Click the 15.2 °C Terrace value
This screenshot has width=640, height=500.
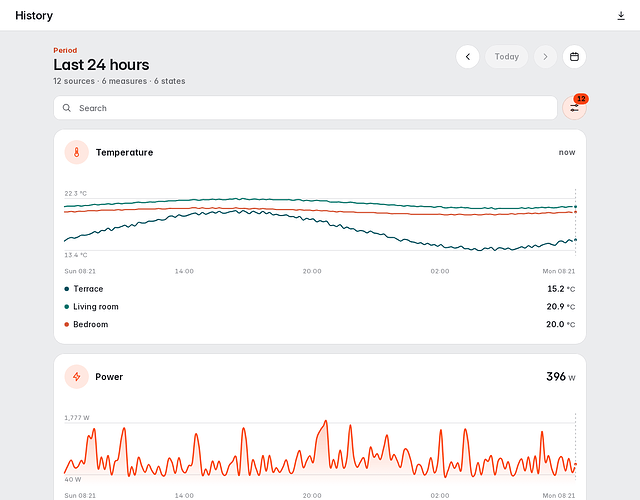click(561, 289)
